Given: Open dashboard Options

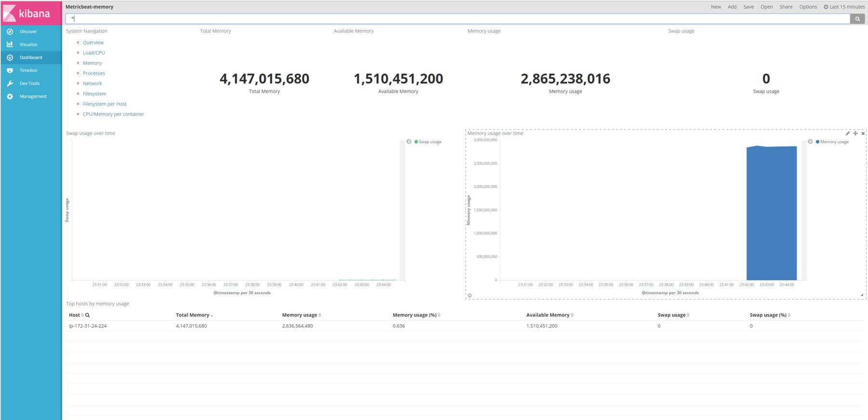Looking at the screenshot, I should click(808, 7).
